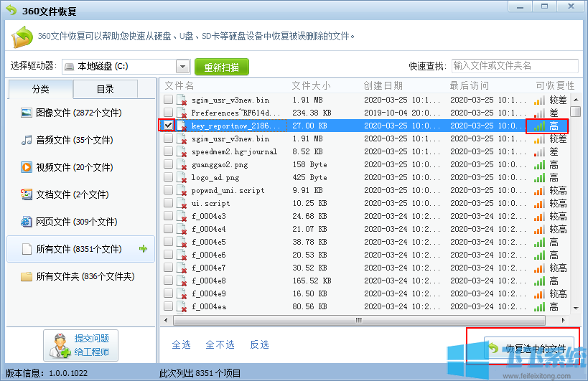Click the large green recovery logo
The height and width of the screenshot is (381, 588).
[22, 37]
